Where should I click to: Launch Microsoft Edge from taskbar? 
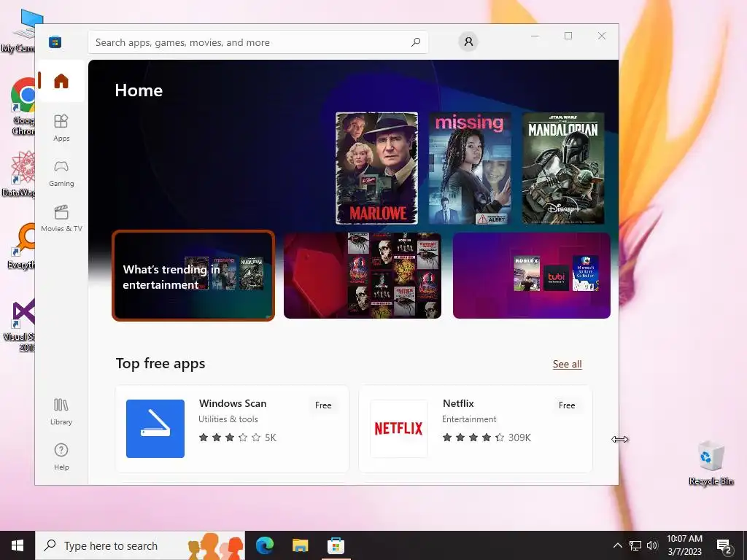[x=265, y=545]
